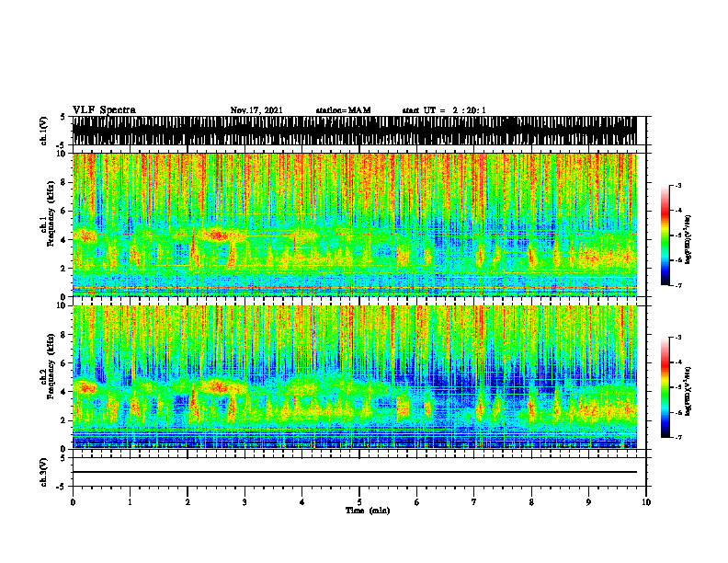
Task: Click the time axis tick label '5'
Action: coord(359,502)
